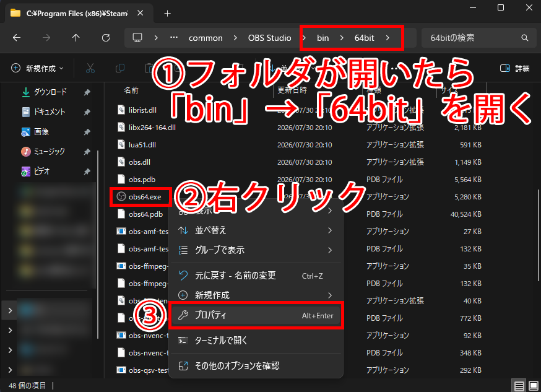Select the libx264-164.dll file
541x392 pixels.
click(x=152, y=128)
